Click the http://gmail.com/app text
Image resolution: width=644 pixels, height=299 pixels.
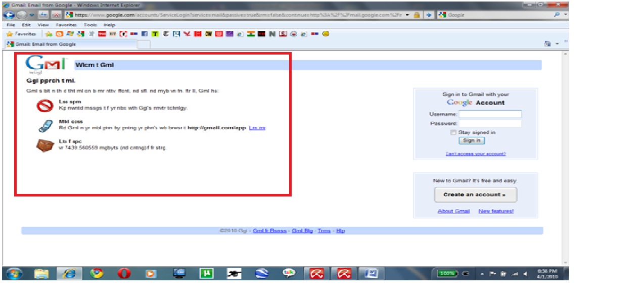coord(216,128)
